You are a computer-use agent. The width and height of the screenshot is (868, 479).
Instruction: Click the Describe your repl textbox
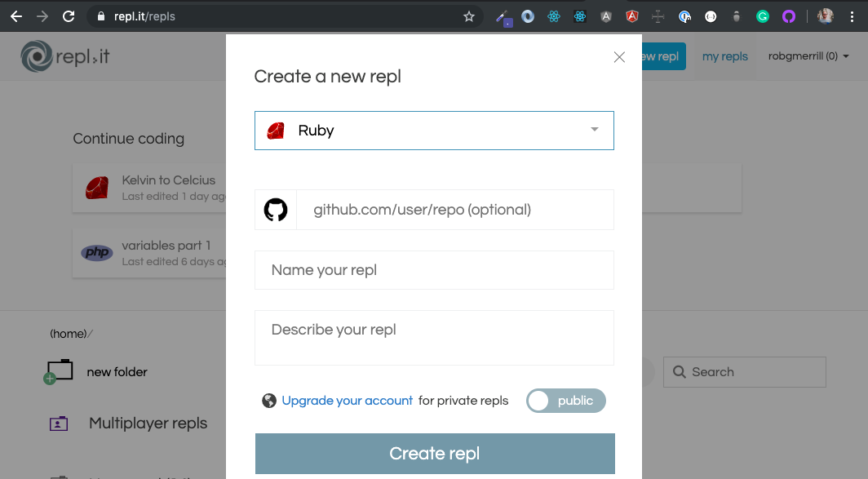point(434,338)
